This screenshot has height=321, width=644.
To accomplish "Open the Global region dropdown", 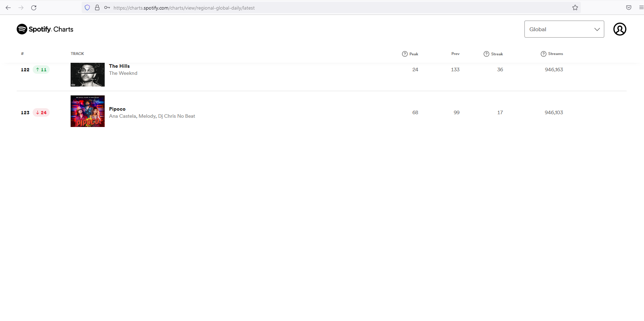I will pyautogui.click(x=564, y=29).
